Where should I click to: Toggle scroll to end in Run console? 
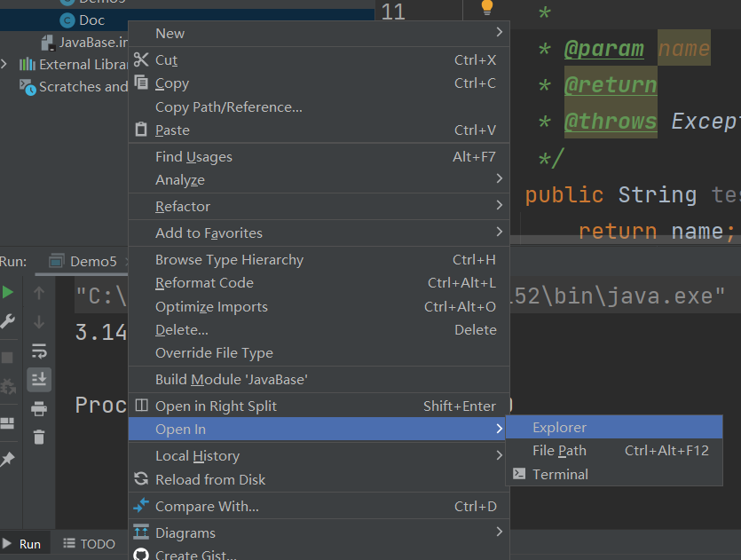coord(39,379)
